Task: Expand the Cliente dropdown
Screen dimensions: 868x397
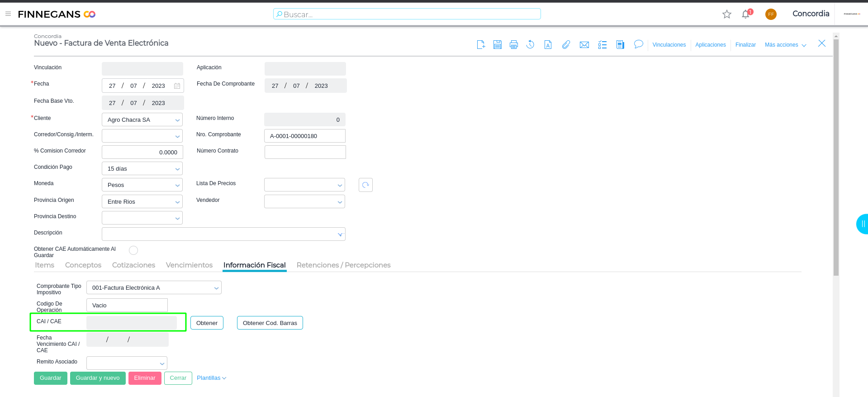Action: pos(177,120)
